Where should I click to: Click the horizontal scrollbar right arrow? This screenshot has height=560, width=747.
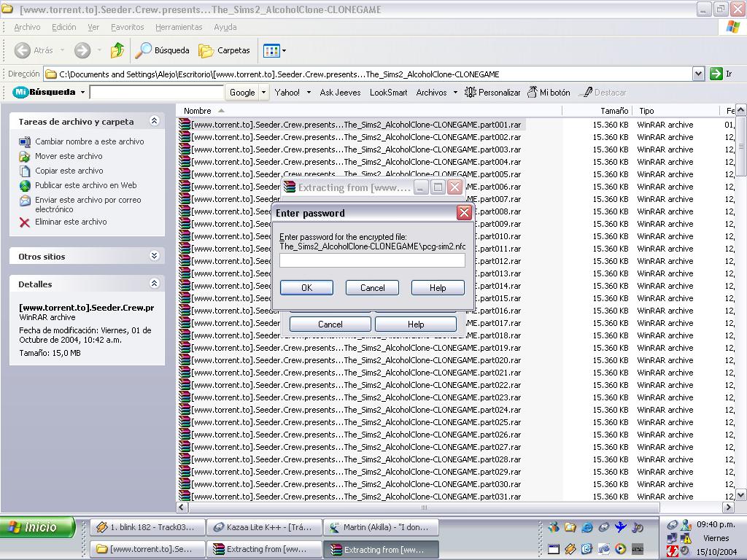[729, 507]
